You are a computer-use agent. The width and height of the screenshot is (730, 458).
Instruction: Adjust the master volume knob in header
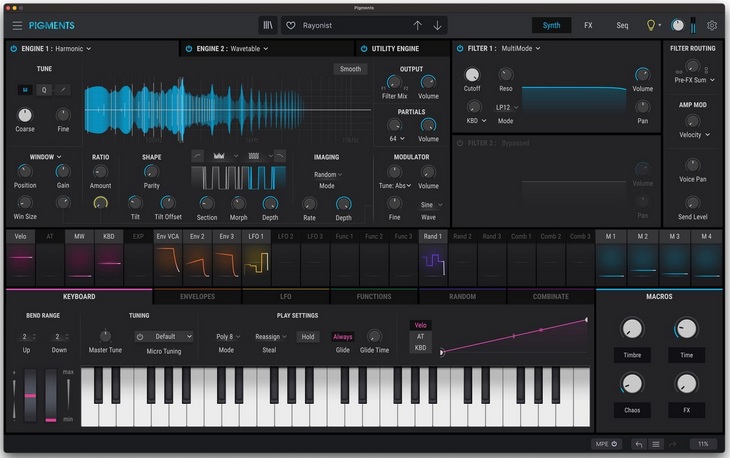[x=677, y=26]
